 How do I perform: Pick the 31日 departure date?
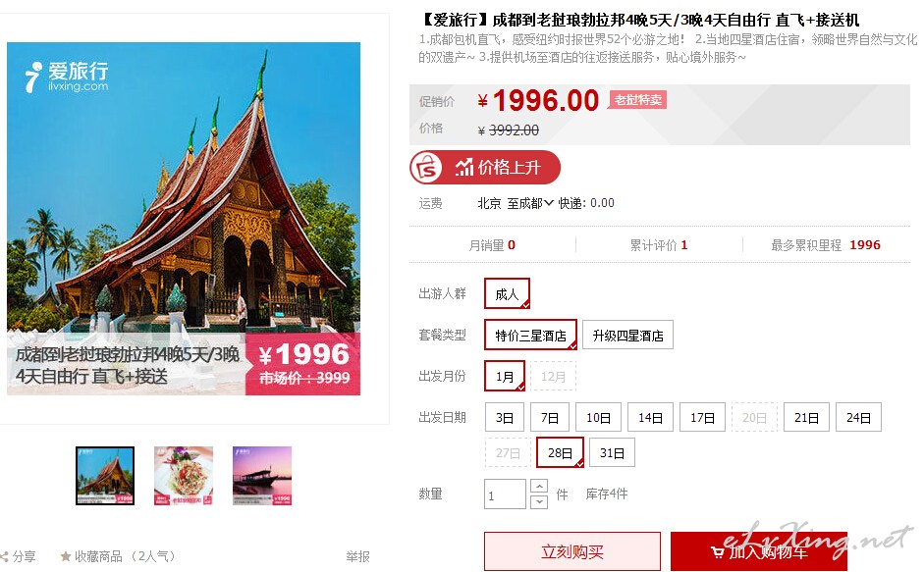tap(612, 452)
